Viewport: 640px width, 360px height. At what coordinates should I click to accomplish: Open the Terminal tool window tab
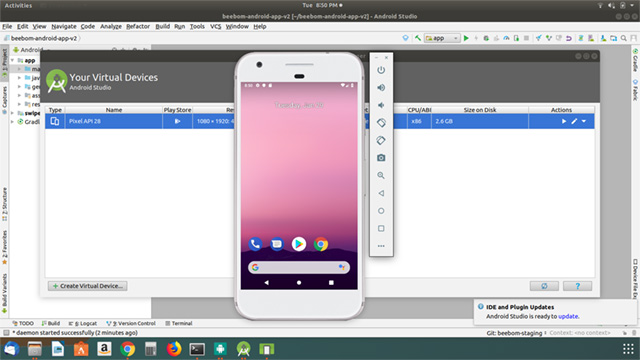179,323
